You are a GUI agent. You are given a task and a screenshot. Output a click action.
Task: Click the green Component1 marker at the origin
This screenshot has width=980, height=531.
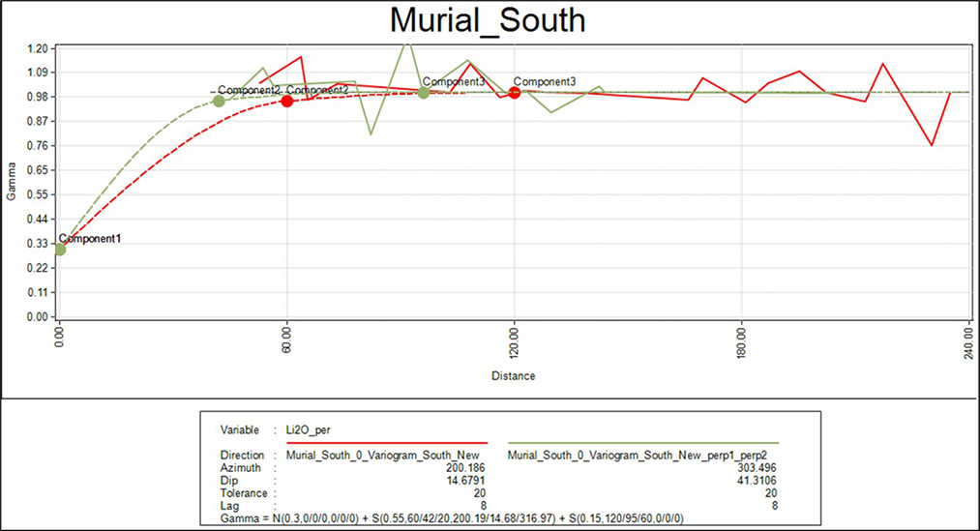coord(60,250)
